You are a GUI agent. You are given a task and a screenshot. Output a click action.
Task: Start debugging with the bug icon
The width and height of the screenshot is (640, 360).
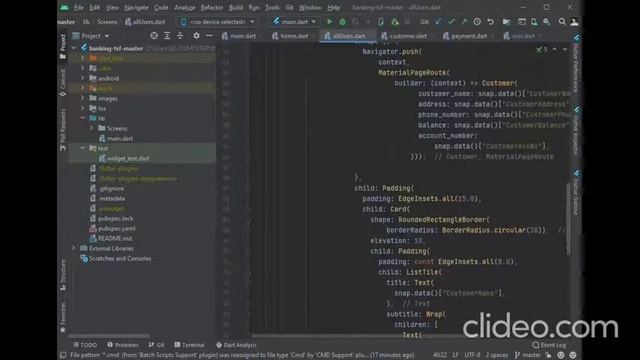pos(342,22)
